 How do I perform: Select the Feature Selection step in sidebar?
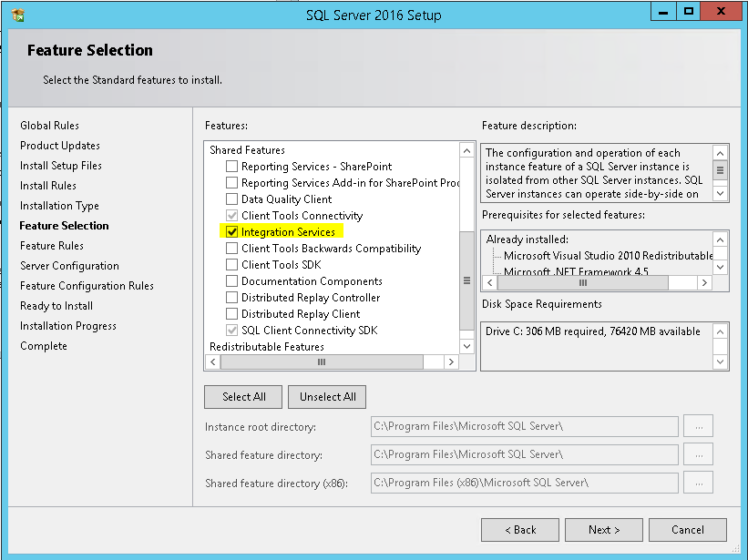(x=65, y=226)
